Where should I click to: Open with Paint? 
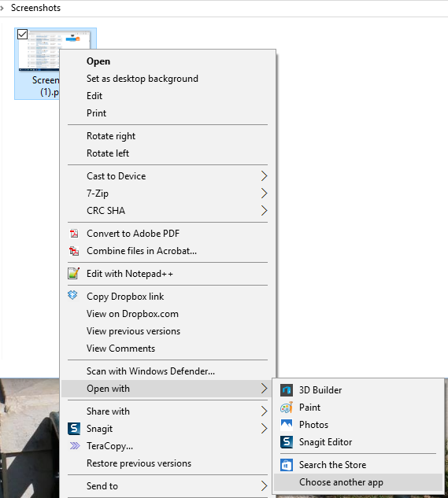click(358, 408)
